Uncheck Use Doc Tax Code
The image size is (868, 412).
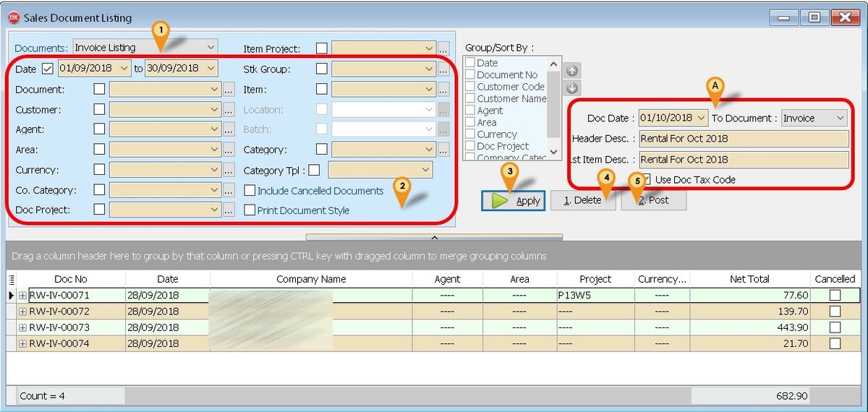(x=647, y=179)
